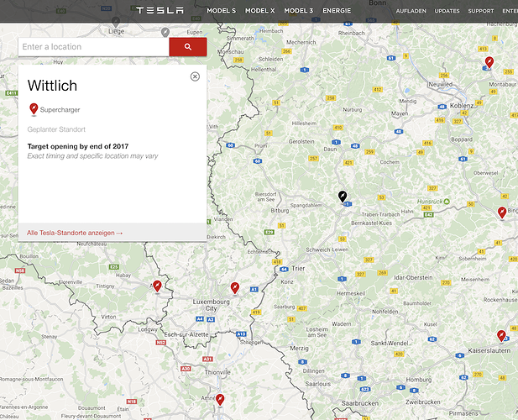This screenshot has height=420, width=518.
Task: Open the Support link
Action: point(481,11)
